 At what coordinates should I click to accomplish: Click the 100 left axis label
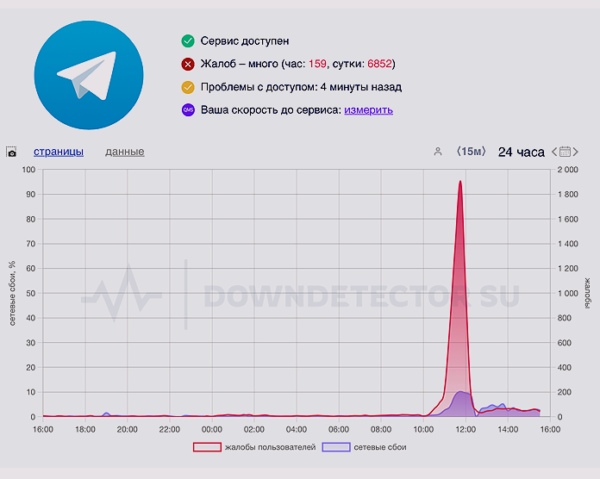[29, 169]
